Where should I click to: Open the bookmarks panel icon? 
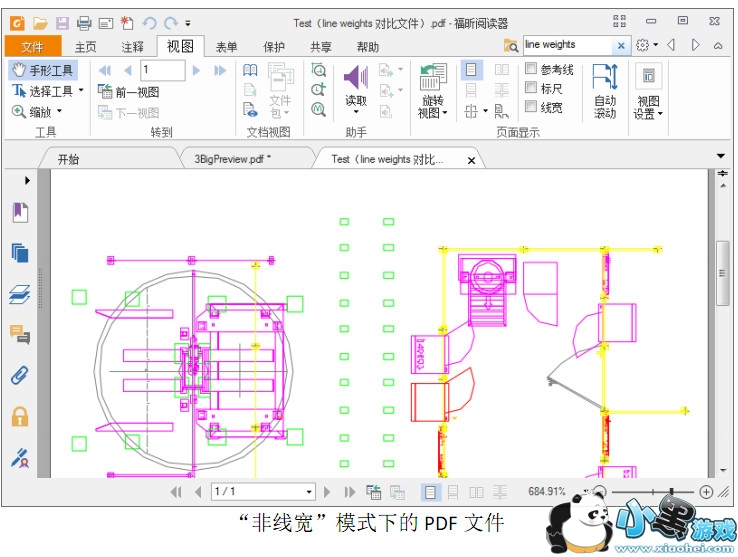20,212
